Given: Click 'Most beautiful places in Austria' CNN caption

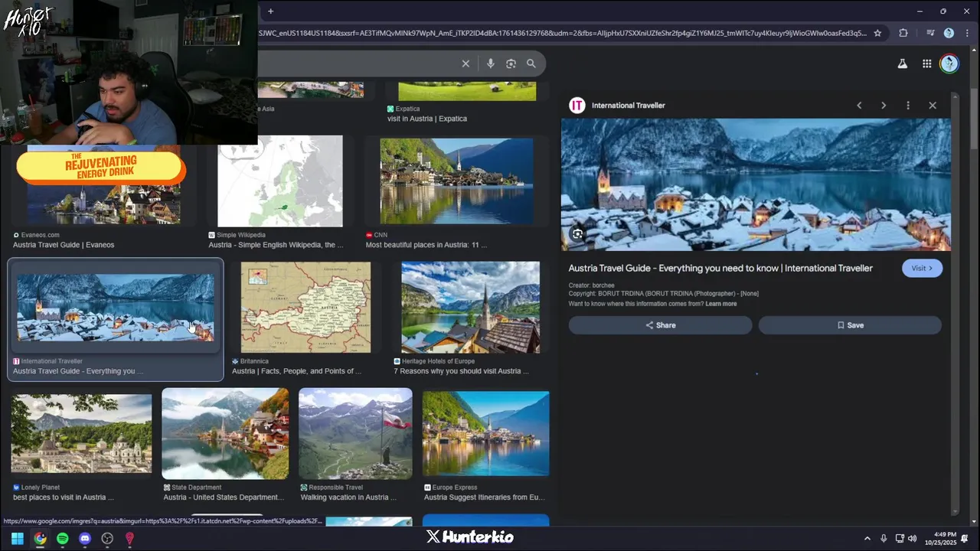Looking at the screenshot, I should click(x=426, y=245).
